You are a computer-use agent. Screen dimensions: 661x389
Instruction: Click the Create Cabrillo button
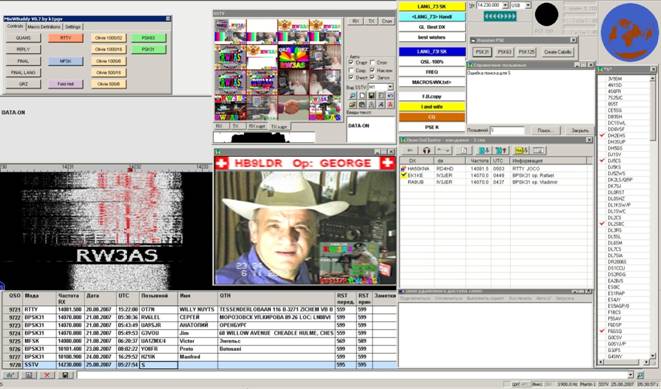(557, 52)
